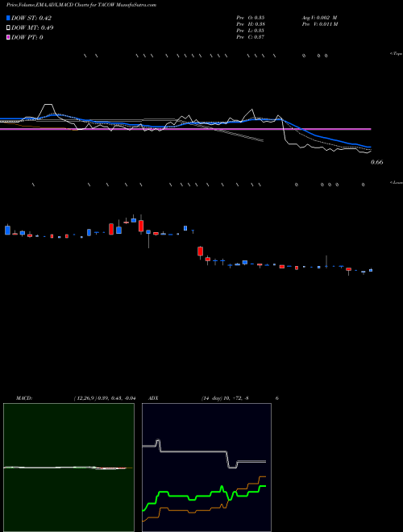Click the chart title for TACOW MunafaSutra.com
Screen dimensions: 403x532
(x=81, y=5)
